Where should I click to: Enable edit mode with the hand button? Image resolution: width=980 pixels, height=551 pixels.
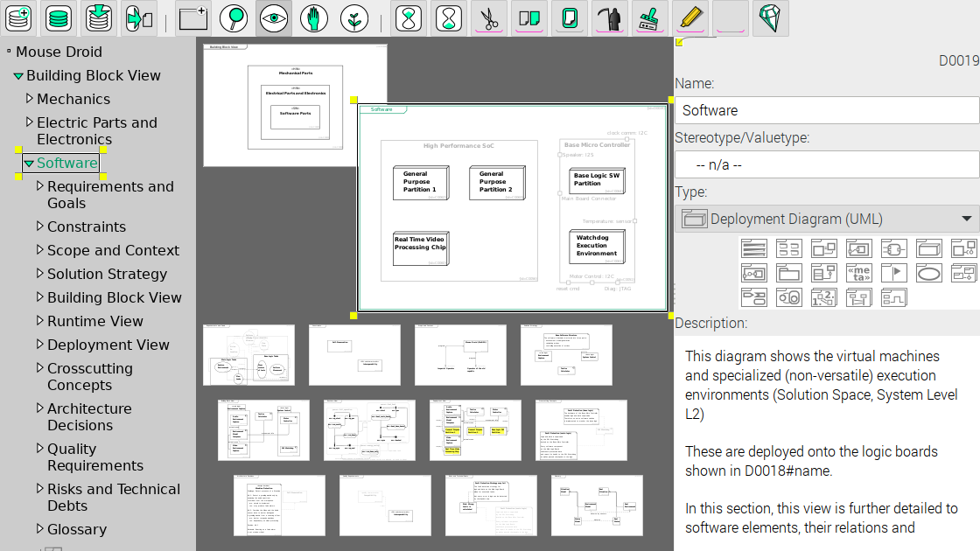pos(314,17)
